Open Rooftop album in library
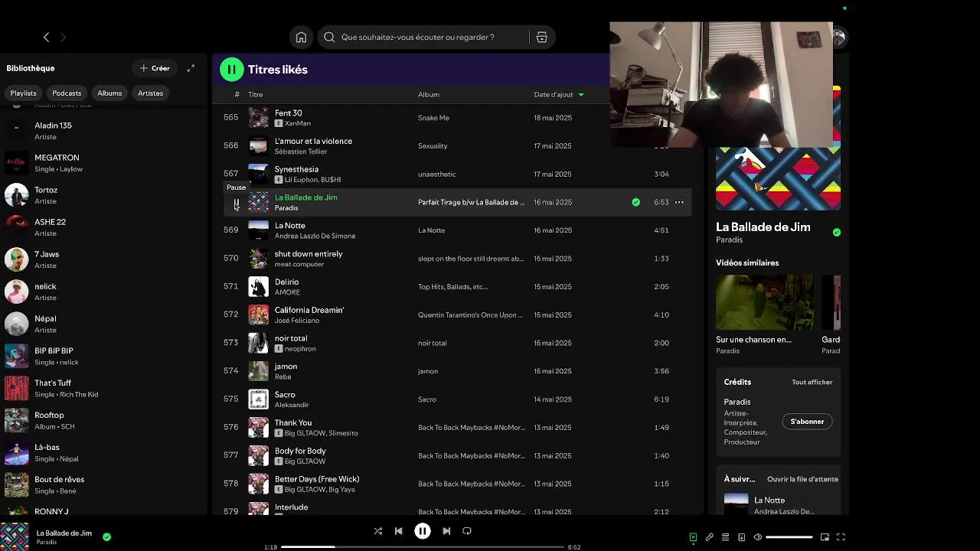The width and height of the screenshot is (980, 551). 103,420
